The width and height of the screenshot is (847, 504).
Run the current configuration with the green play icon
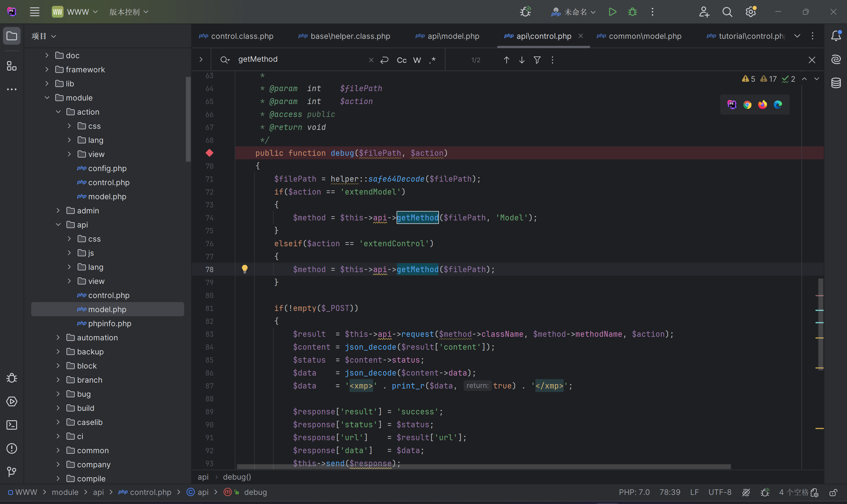click(x=612, y=12)
